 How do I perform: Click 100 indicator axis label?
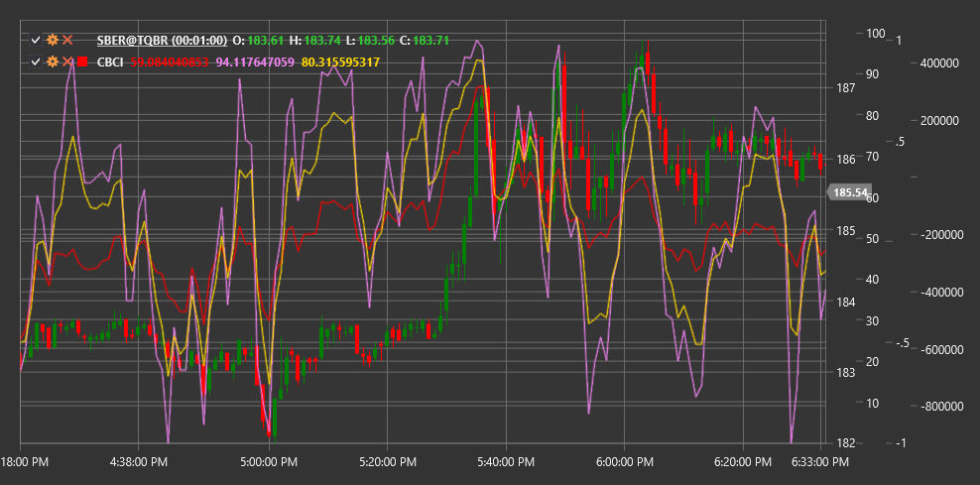pyautogui.click(x=875, y=33)
